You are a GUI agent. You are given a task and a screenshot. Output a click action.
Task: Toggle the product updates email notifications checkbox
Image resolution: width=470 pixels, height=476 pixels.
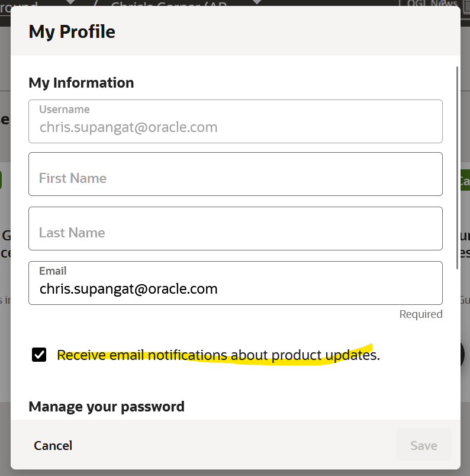[39, 355]
